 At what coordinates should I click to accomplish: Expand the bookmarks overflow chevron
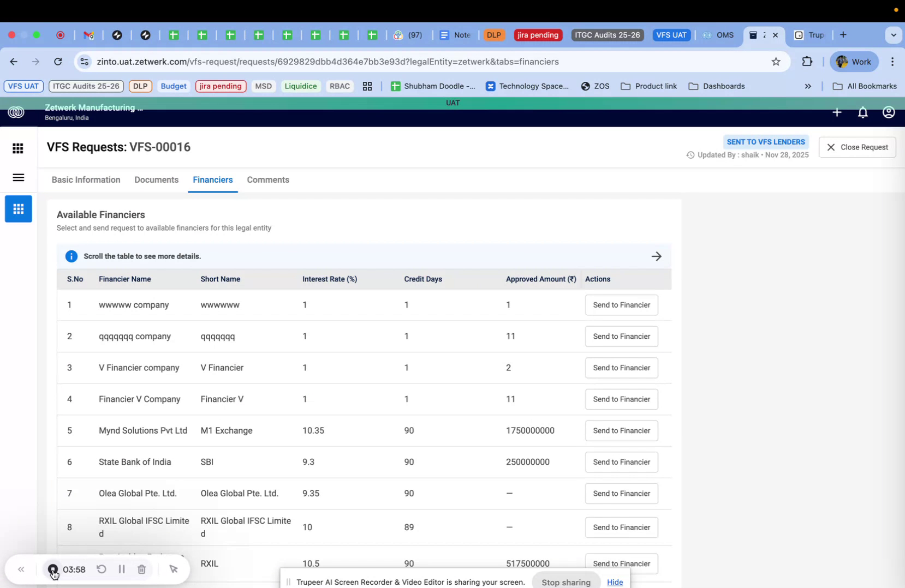[x=807, y=86]
